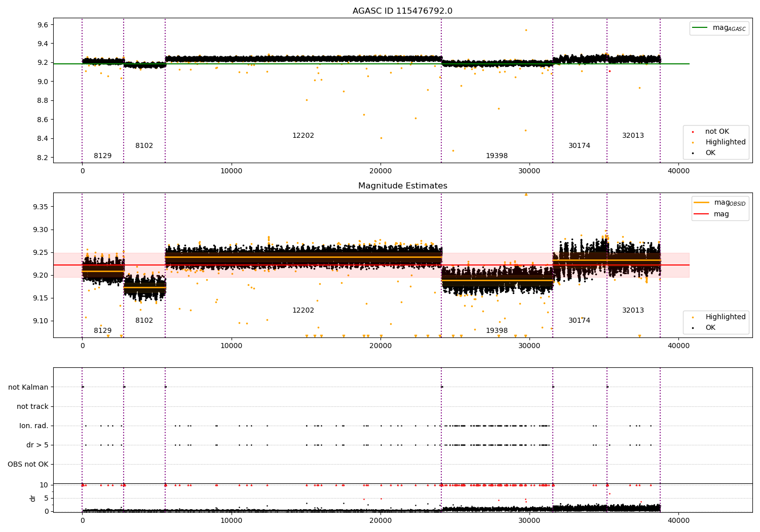760x532 pixels.
Task: Click x-axis tick 40000 in the bottom plot
Action: (678, 521)
